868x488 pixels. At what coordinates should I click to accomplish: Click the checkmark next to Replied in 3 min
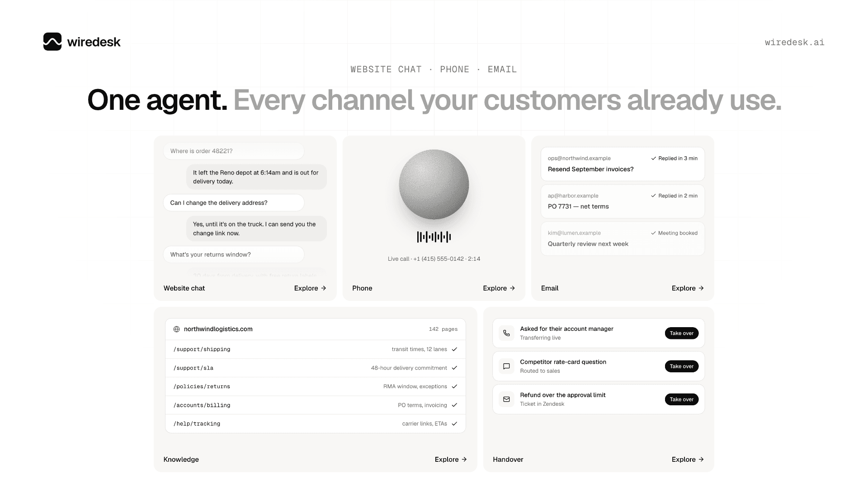click(653, 158)
